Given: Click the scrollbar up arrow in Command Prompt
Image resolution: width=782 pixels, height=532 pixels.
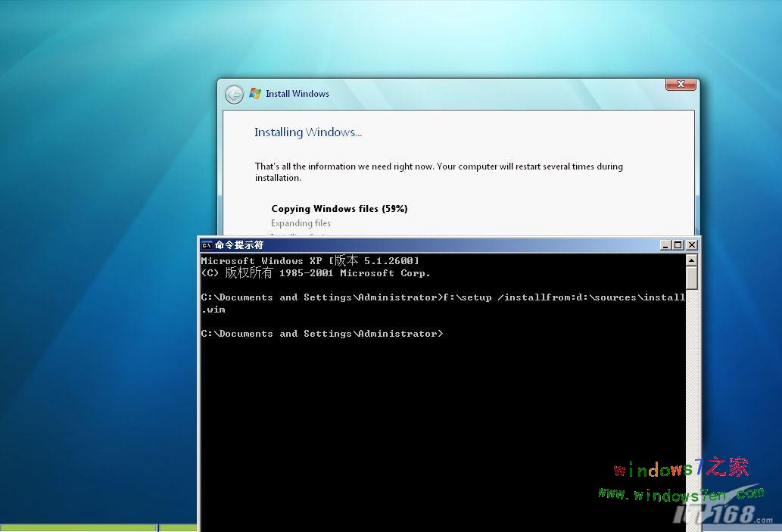Looking at the screenshot, I should [691, 260].
